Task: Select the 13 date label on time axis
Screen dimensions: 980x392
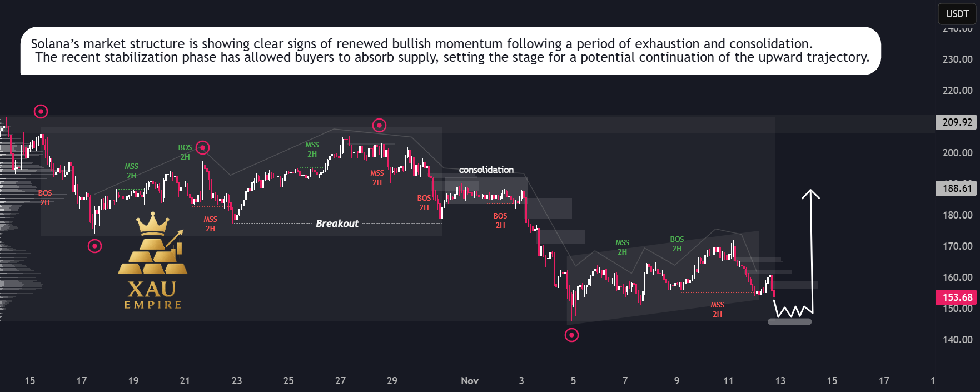Action: click(780, 381)
